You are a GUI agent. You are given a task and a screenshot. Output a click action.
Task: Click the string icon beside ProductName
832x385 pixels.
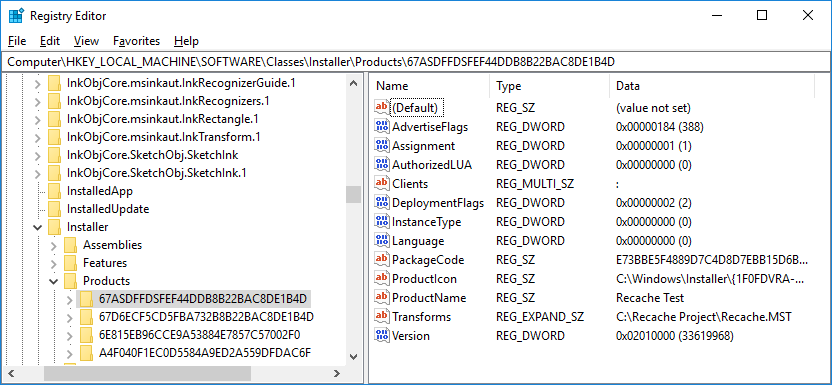(x=382, y=298)
